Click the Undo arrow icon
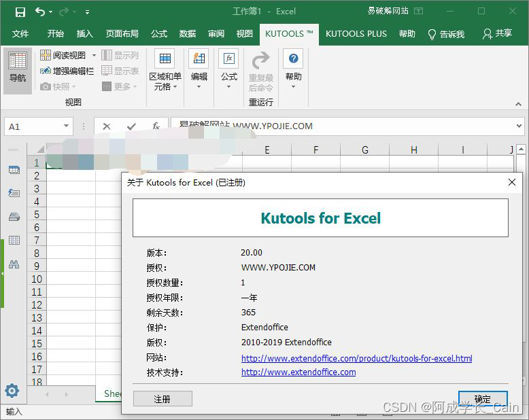This screenshot has height=420, width=529. pos(40,12)
